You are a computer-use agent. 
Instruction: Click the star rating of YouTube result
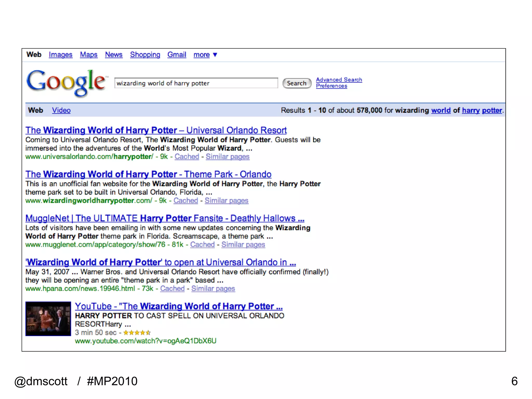tap(137, 332)
